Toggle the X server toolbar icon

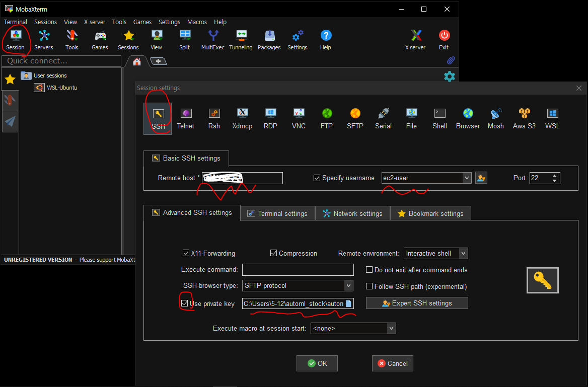coord(415,40)
